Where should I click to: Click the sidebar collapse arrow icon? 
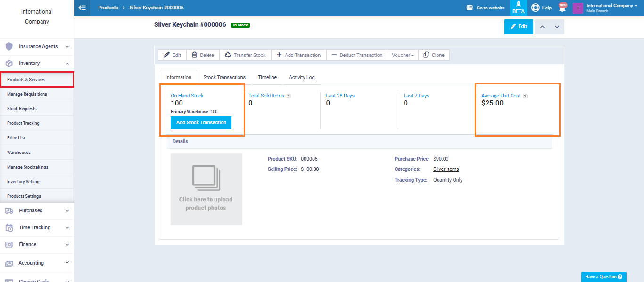(x=83, y=8)
